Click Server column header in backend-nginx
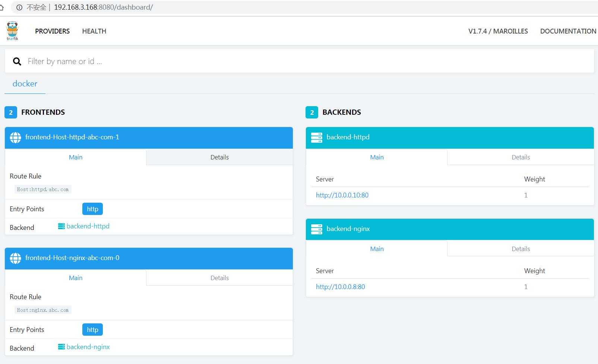The height and width of the screenshot is (364, 598). pyautogui.click(x=325, y=271)
